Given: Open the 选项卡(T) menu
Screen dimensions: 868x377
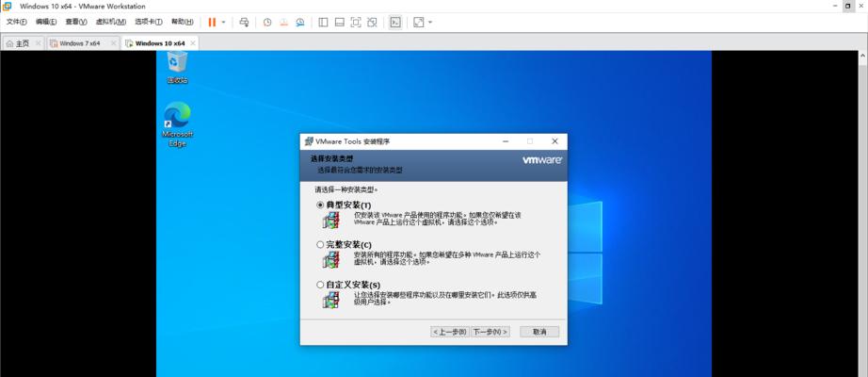Looking at the screenshot, I should pos(149,23).
